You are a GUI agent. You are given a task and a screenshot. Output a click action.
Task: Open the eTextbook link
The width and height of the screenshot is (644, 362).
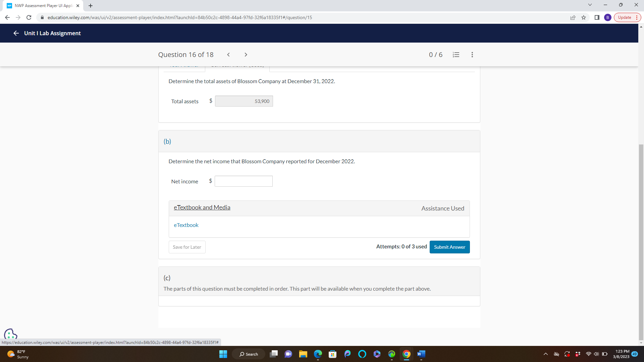coord(186,225)
